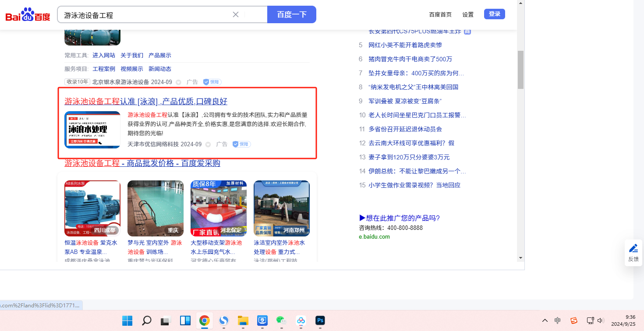This screenshot has width=644, height=331.
Task: Open 设置 in the top navigation
Action: [x=468, y=14]
